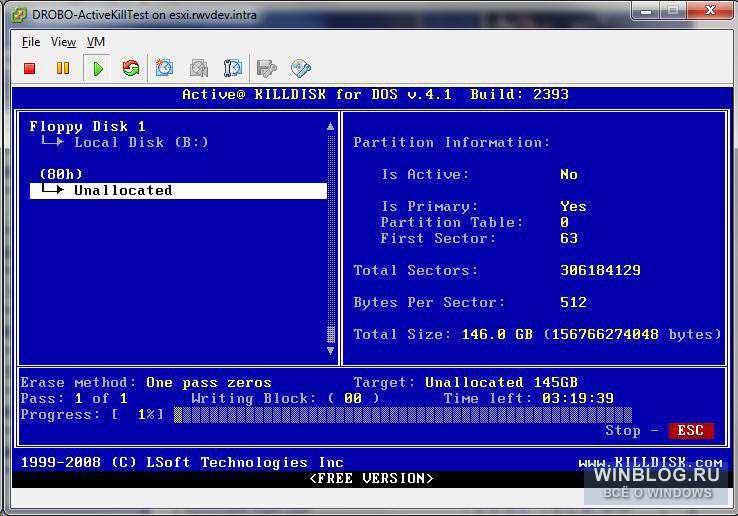Click the yellow Suspend (pause) icon
738x516 pixels.
point(63,68)
